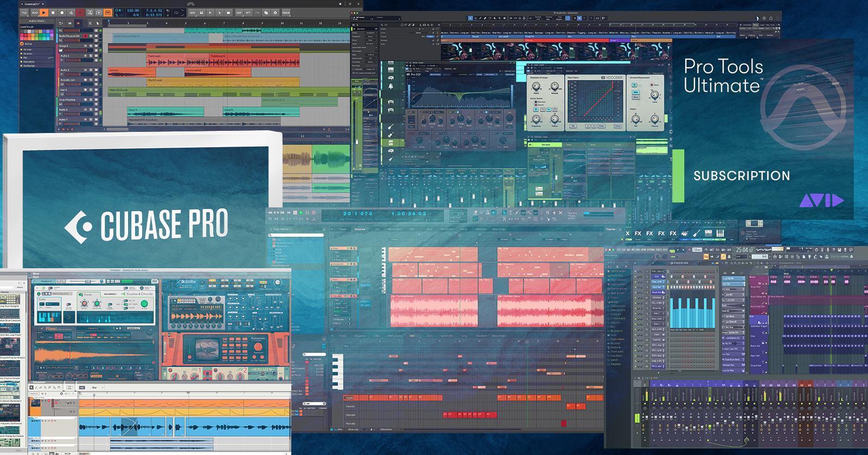Click the TRACK button in Bitwig toolbar
Image resolution: width=868 pixels, height=455 pixels.
point(286,12)
